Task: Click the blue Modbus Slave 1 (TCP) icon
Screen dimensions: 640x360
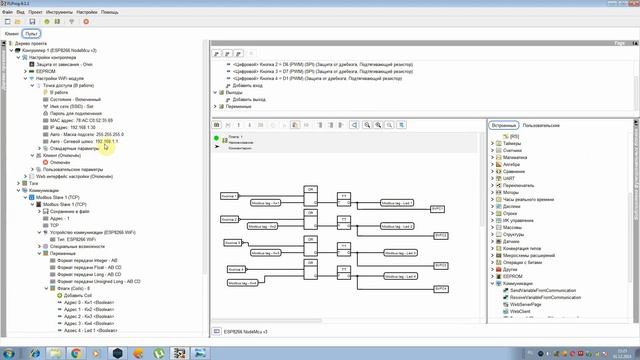Action: [x=32, y=198]
